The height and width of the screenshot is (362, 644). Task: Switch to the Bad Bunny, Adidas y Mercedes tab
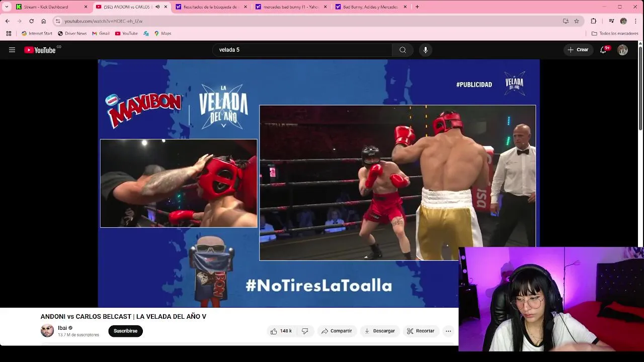(371, 7)
